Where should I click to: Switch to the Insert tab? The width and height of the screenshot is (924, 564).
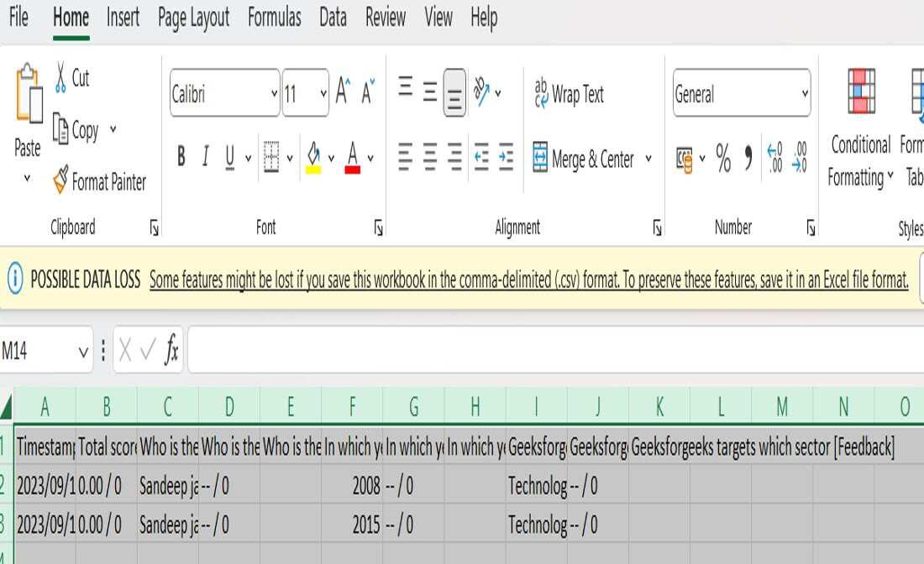click(x=123, y=17)
